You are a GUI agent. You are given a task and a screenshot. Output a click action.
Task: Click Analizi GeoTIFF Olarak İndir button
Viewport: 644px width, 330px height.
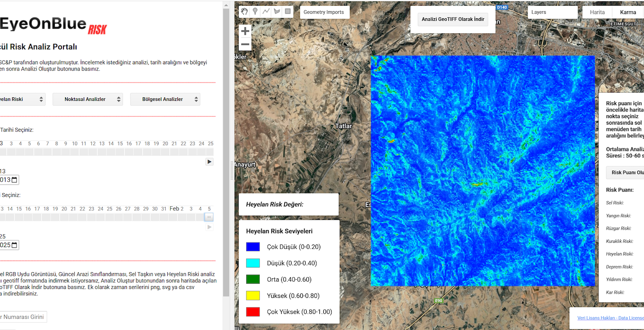point(453,19)
